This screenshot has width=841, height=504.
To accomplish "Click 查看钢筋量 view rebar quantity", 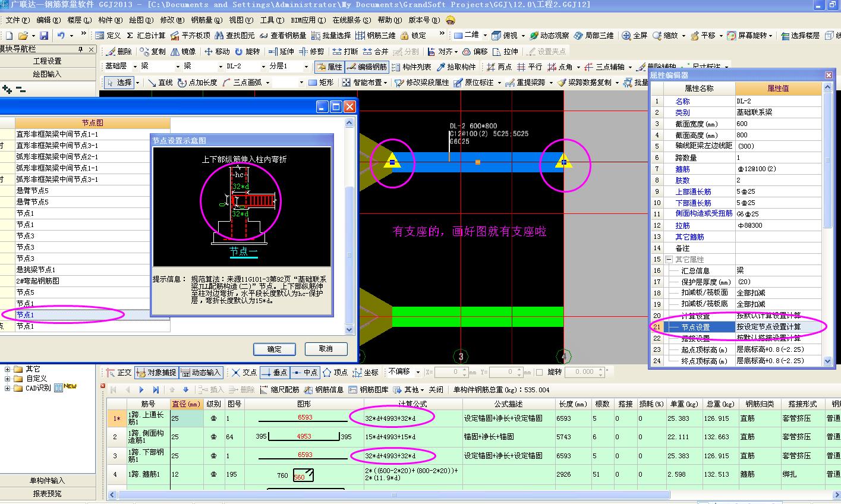I will 283,36.
